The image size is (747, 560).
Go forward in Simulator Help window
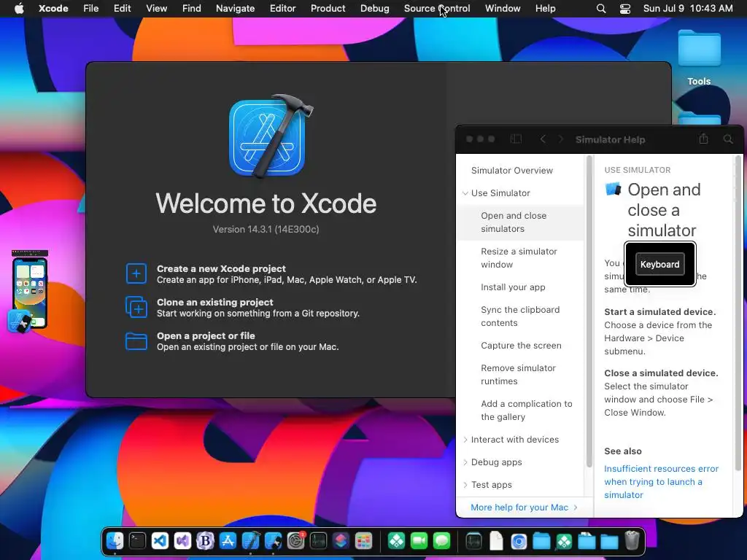click(x=561, y=139)
